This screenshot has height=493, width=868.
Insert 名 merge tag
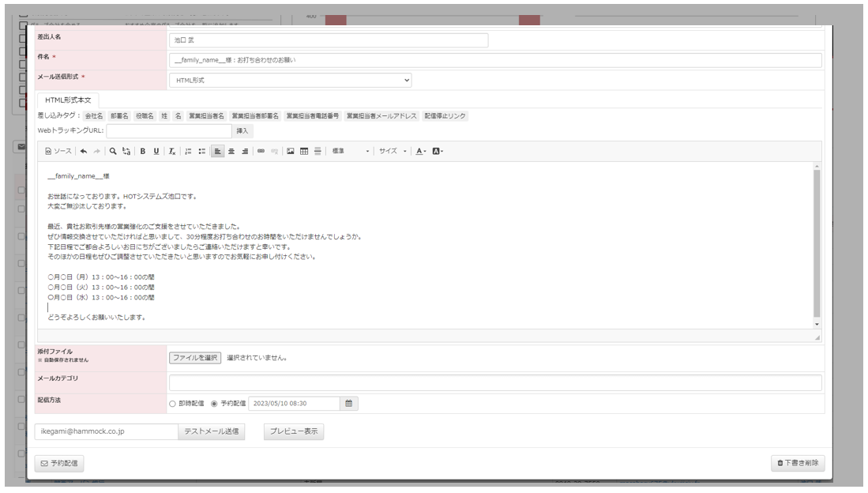178,116
